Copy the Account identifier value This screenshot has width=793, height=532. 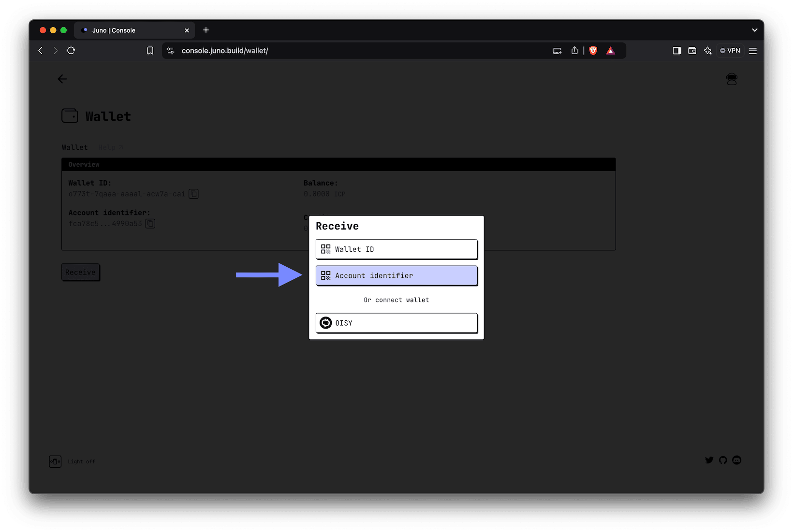[150, 223]
